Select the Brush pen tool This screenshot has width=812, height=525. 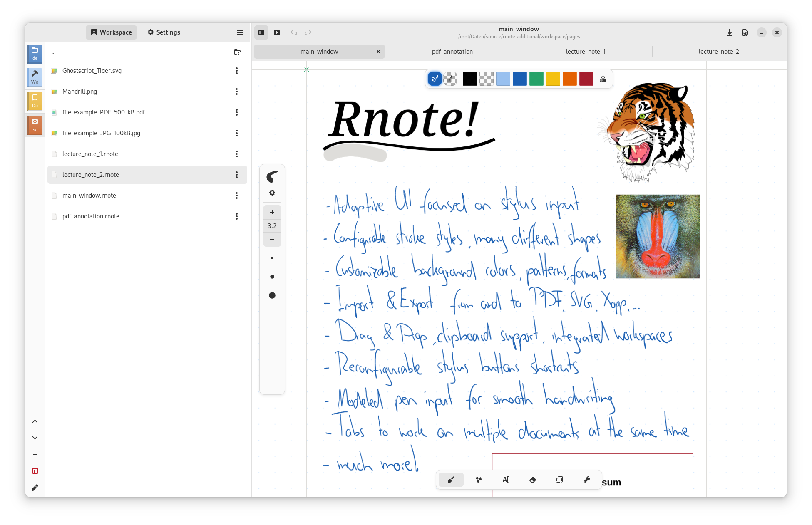[451, 480]
